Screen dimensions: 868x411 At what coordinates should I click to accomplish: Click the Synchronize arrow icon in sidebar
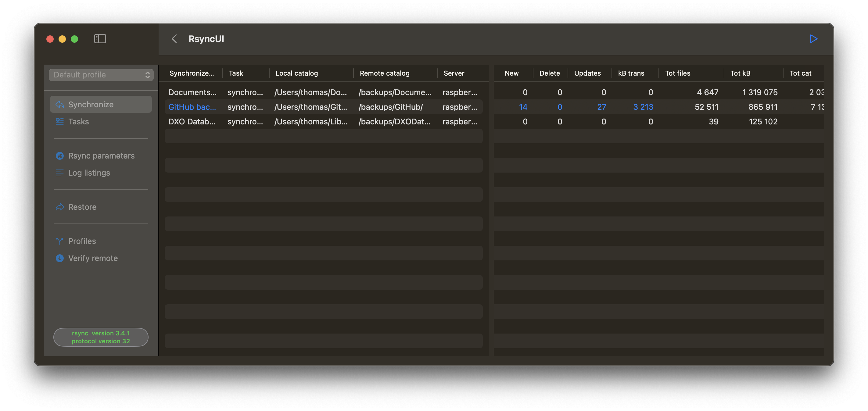point(60,105)
